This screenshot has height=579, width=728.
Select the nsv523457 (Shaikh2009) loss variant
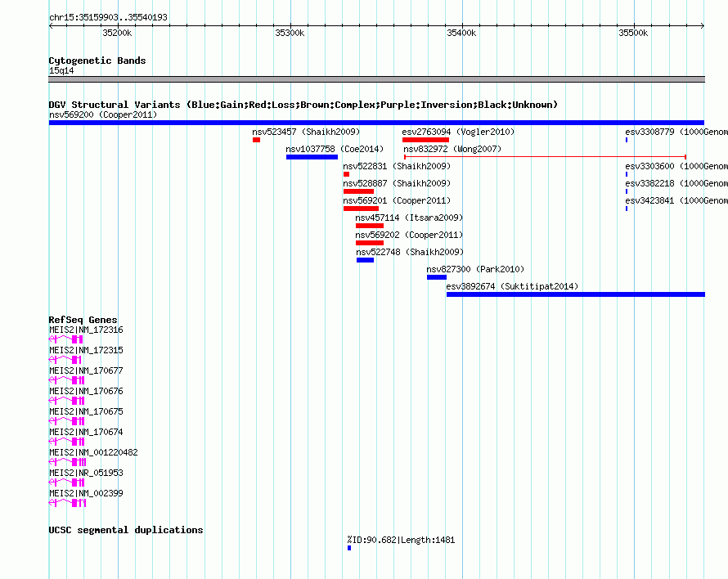point(256,140)
